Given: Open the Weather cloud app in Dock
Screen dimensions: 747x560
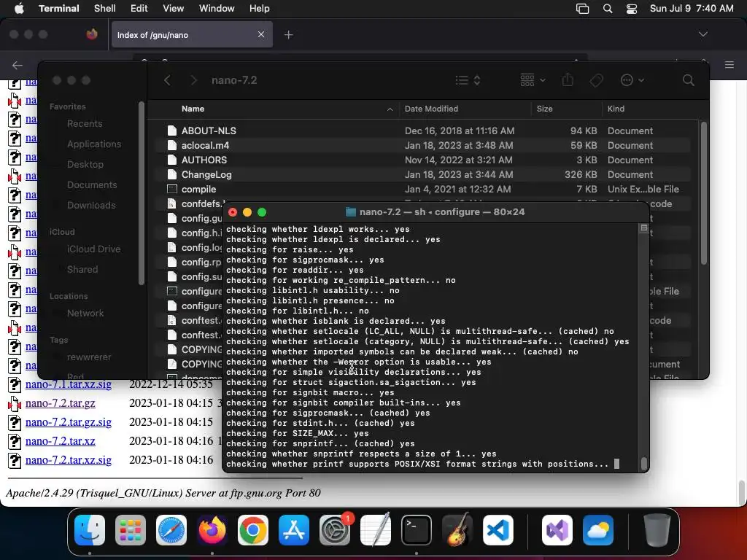Looking at the screenshot, I should point(598,530).
